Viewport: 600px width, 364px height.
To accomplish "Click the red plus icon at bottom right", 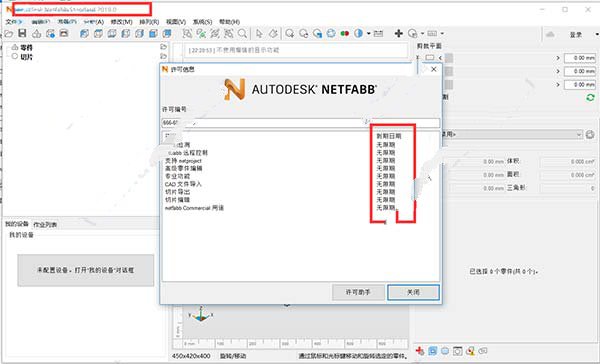I will pos(420,351).
